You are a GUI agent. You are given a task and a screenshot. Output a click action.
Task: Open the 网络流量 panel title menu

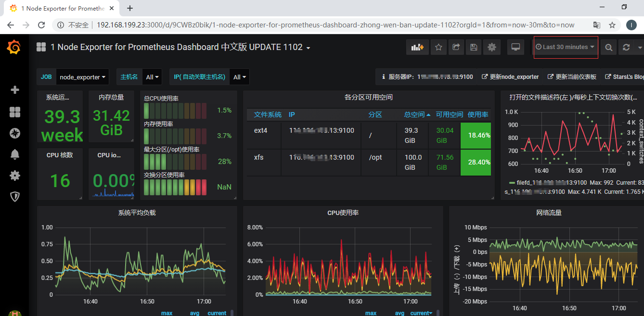(549, 213)
